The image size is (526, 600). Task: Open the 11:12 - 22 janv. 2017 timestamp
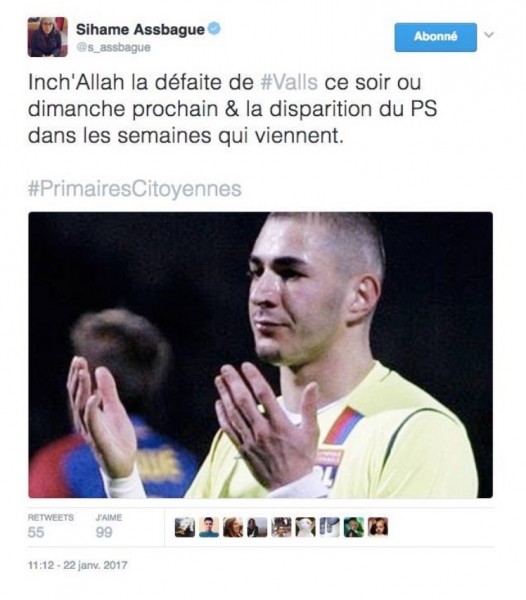tap(77, 565)
